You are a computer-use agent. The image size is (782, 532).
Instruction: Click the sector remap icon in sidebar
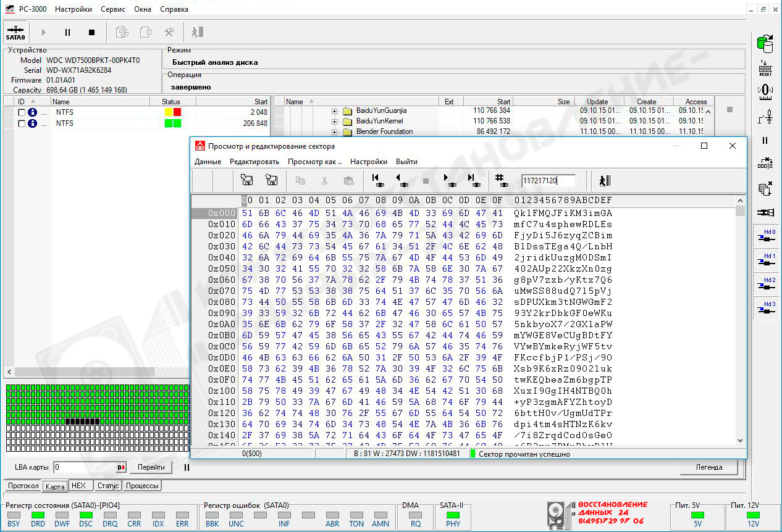(765, 164)
